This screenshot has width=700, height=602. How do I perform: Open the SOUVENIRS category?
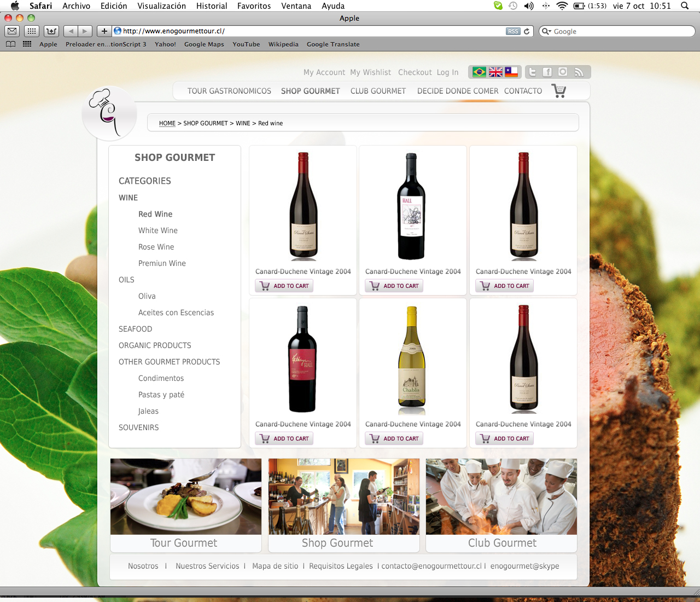point(138,427)
